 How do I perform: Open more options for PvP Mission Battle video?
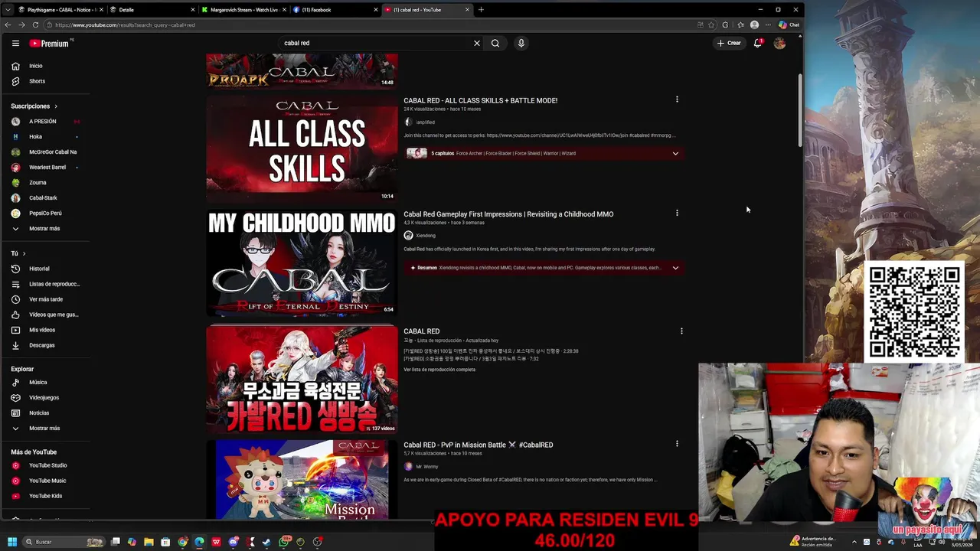pos(677,443)
